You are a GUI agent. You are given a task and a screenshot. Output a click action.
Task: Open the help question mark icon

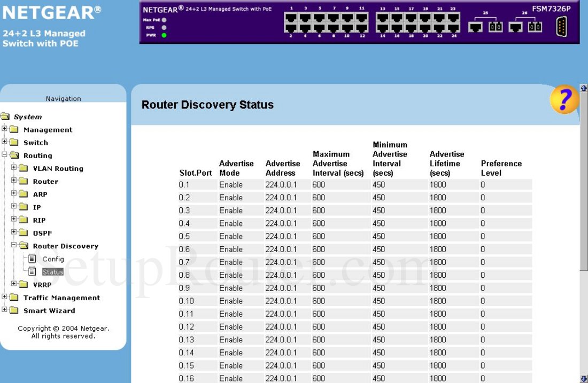[564, 100]
